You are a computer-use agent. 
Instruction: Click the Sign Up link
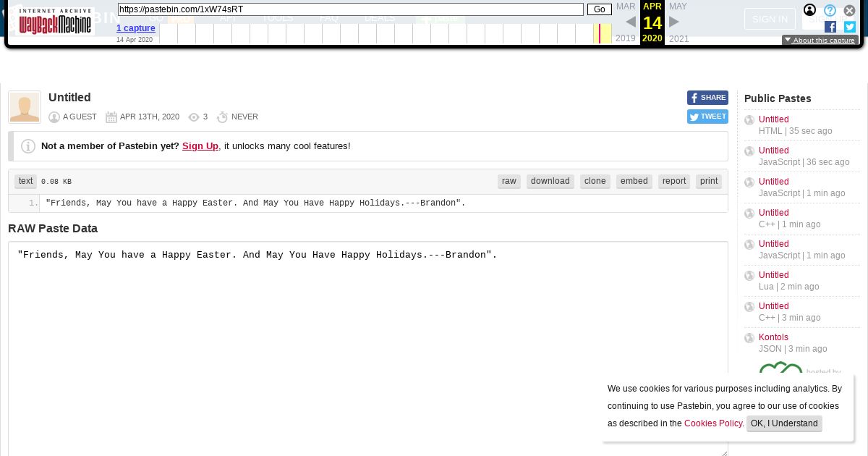tap(200, 146)
